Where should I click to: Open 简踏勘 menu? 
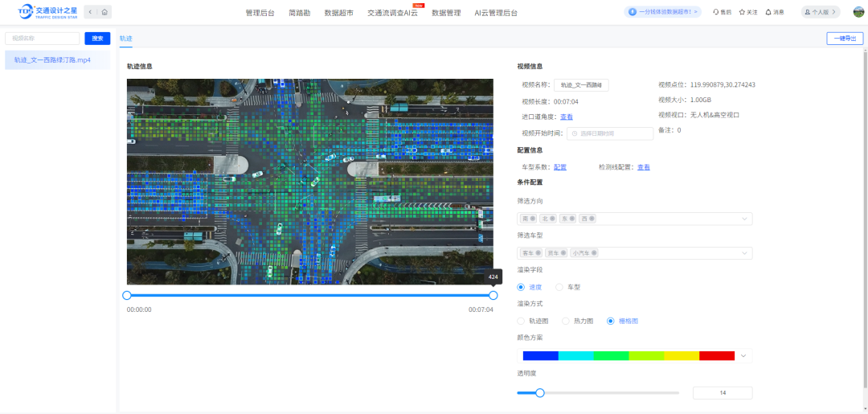point(300,13)
